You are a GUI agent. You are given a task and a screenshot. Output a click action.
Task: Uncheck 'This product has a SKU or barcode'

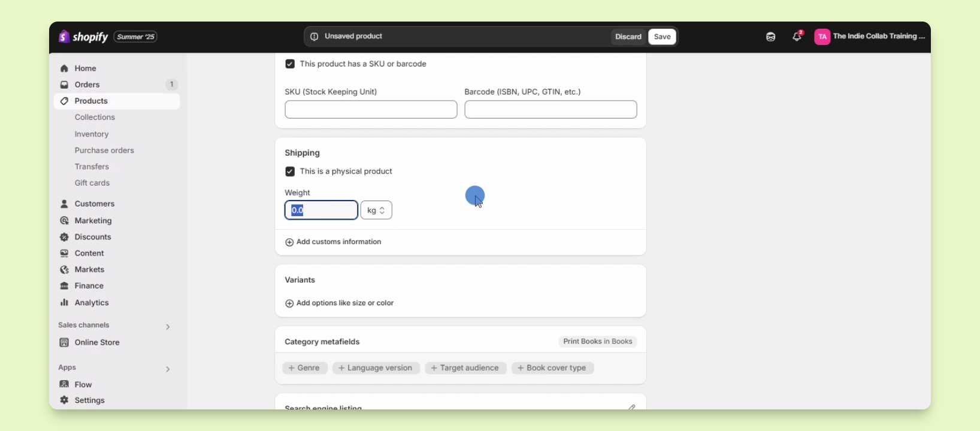(x=290, y=64)
